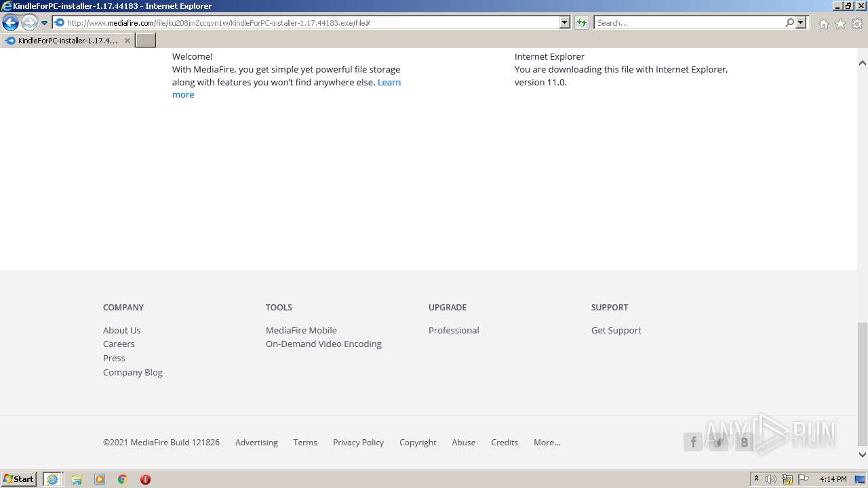Screen dimensions: 868x488
Task: Click the browser Forward arrow button
Action: [x=29, y=23]
